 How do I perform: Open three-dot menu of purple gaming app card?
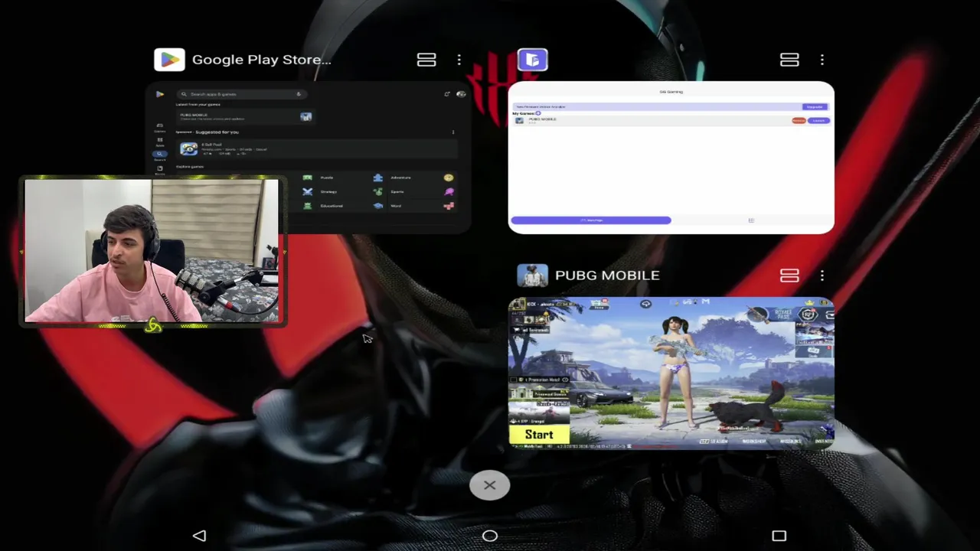(x=822, y=60)
